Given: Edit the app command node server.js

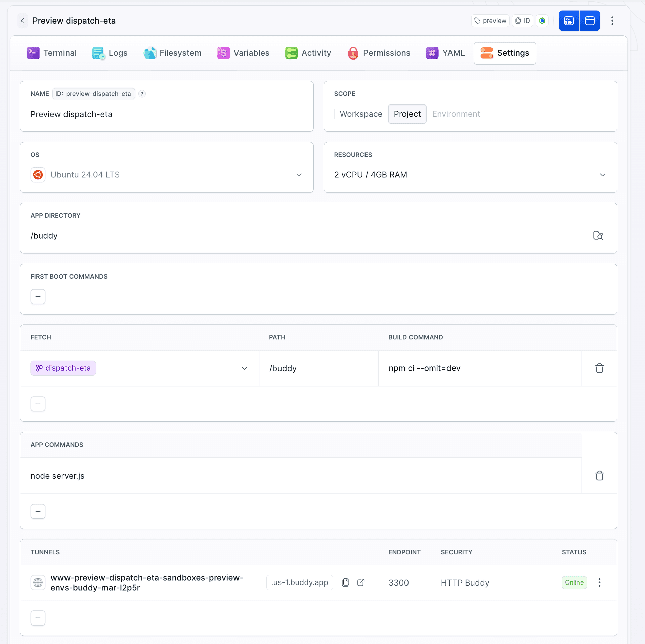Looking at the screenshot, I should pyautogui.click(x=301, y=476).
